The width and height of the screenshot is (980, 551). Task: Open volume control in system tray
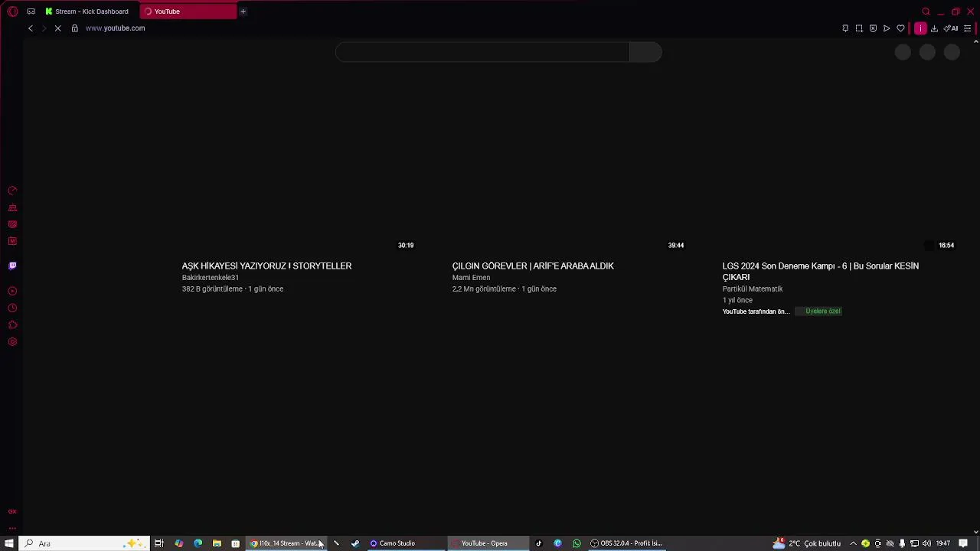(926, 543)
